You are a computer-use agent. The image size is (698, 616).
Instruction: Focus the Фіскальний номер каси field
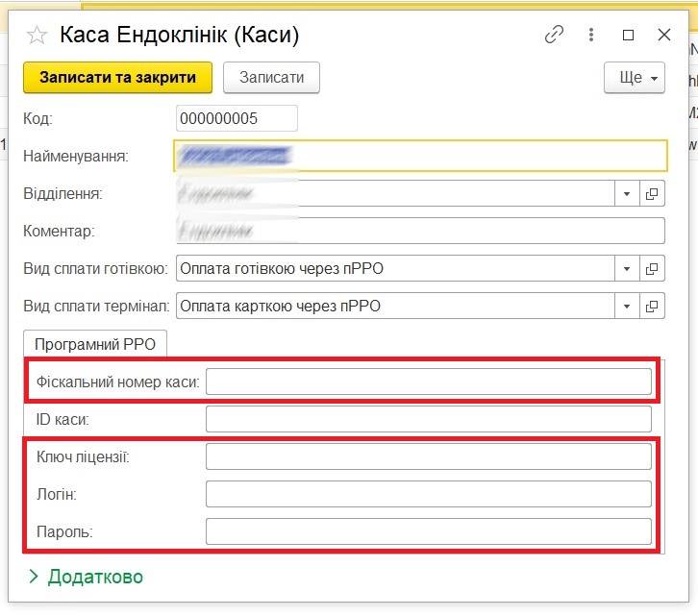428,382
